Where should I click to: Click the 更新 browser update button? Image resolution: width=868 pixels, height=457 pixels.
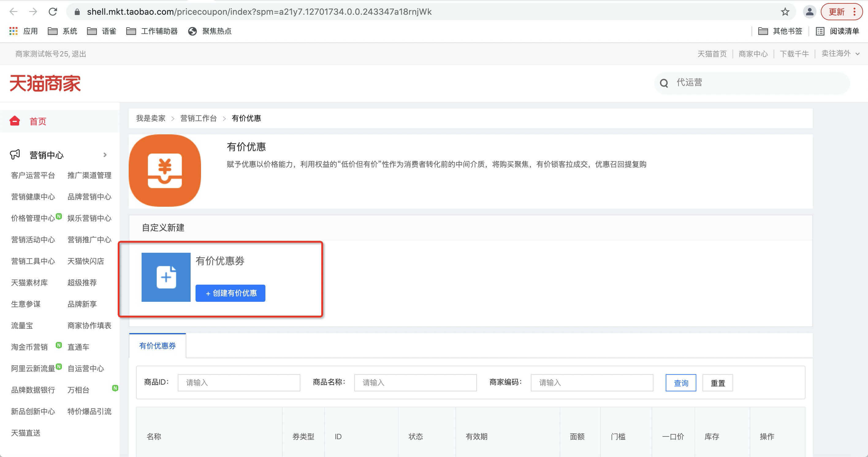[x=837, y=12]
